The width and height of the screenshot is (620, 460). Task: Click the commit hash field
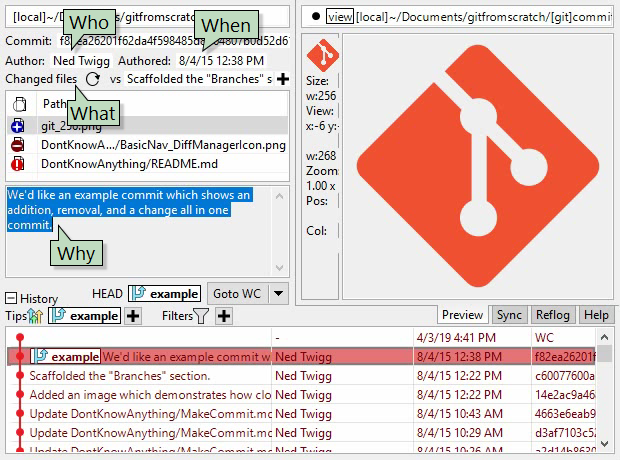(x=173, y=41)
